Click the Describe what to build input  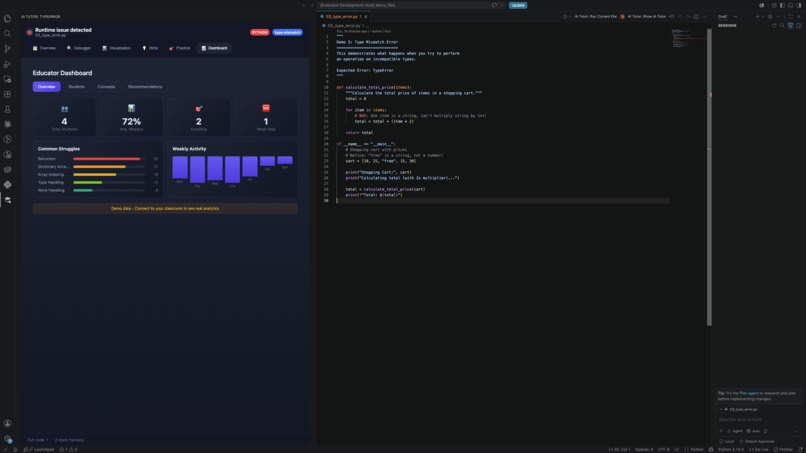758,420
